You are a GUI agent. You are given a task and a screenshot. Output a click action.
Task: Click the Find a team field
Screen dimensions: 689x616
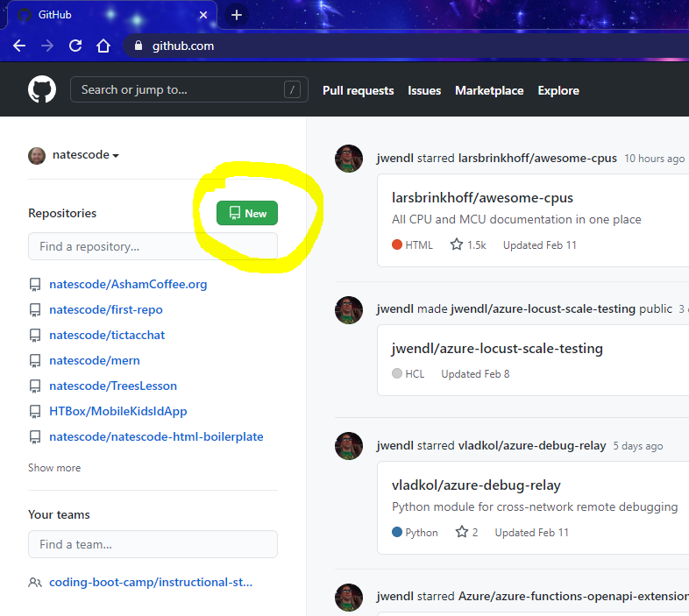pyautogui.click(x=153, y=544)
